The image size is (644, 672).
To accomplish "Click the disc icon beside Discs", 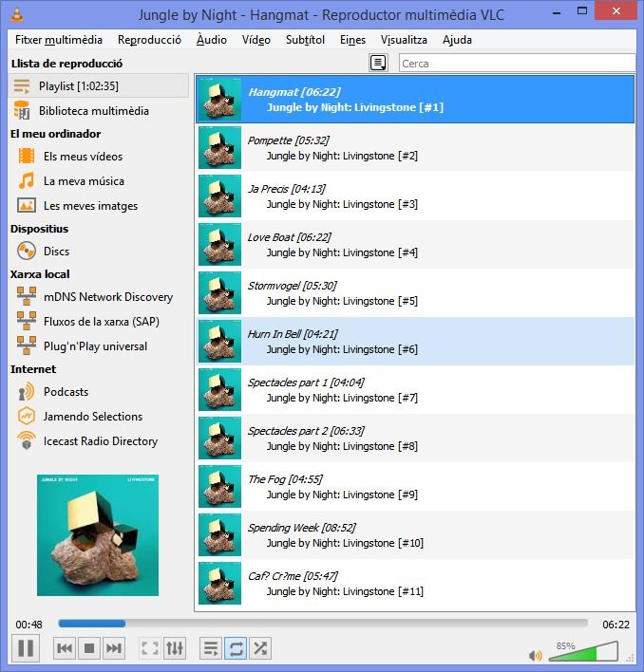I will pos(27,251).
